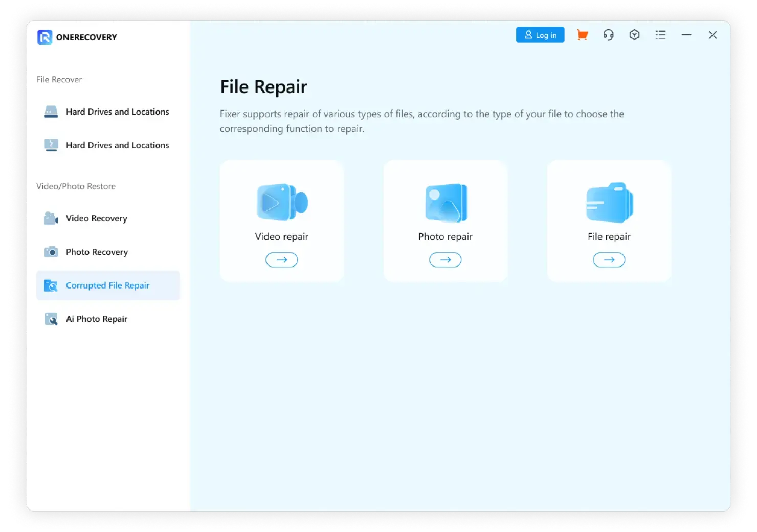Open the orange shopping cart icon
The height and width of the screenshot is (532, 757).
582,35
